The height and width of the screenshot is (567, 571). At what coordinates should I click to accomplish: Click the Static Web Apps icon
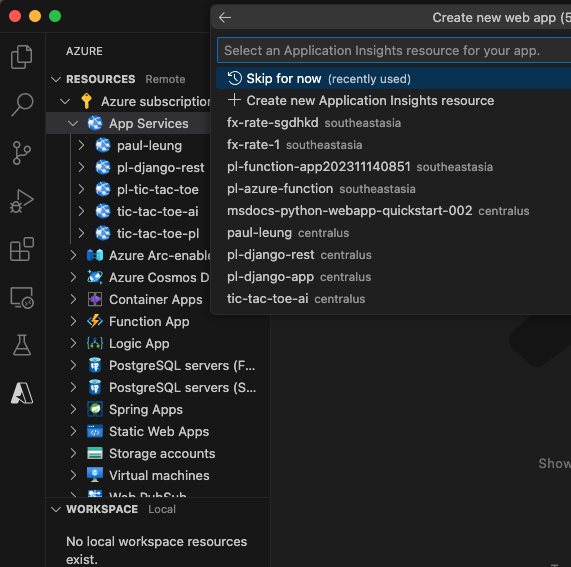pos(95,431)
